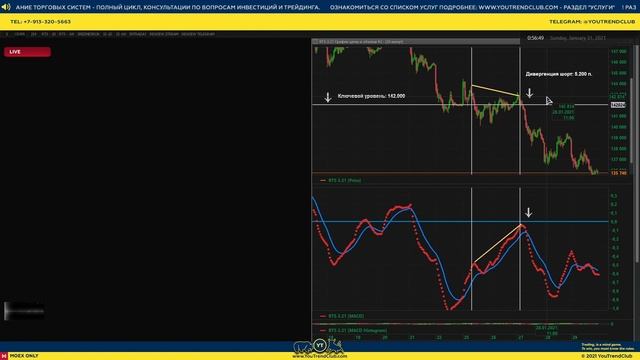640x360 pixels.
Task: Click the RTS-3.21 (Price) legend label
Action: point(344,180)
